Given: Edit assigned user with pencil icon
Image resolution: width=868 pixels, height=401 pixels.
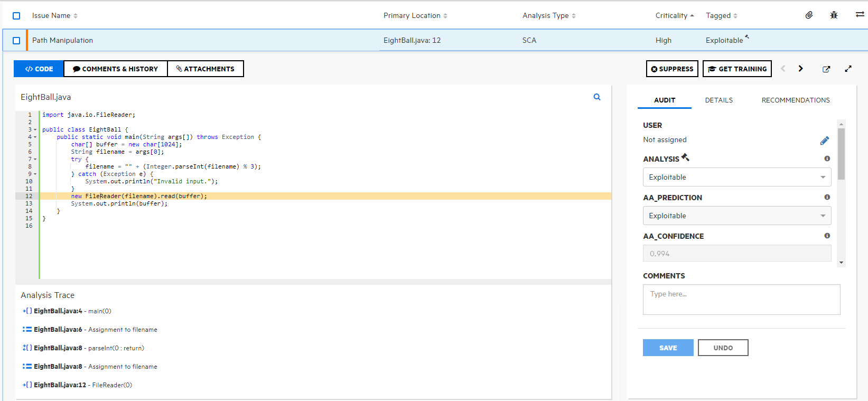Looking at the screenshot, I should 824,141.
